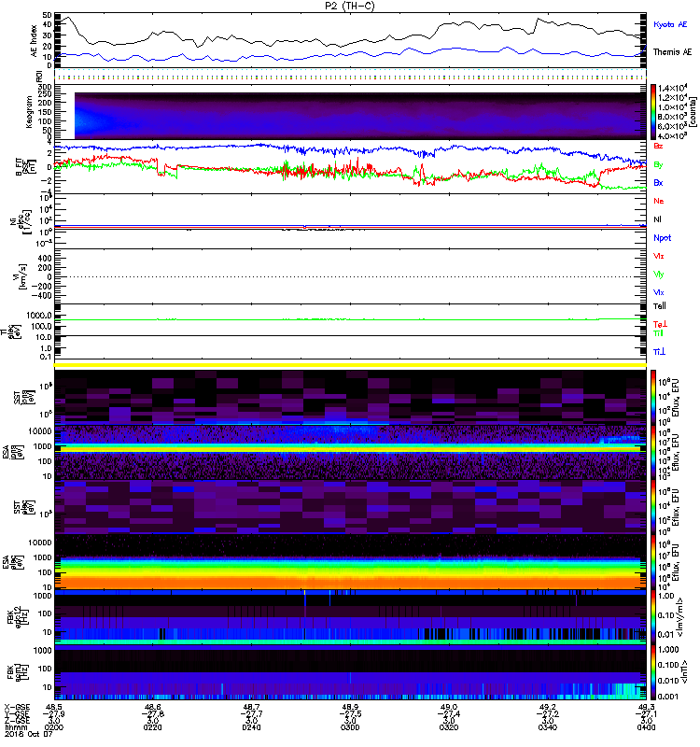Select the blue "Npot" legend label
The width and height of the screenshot is (700, 747).
coord(662,238)
